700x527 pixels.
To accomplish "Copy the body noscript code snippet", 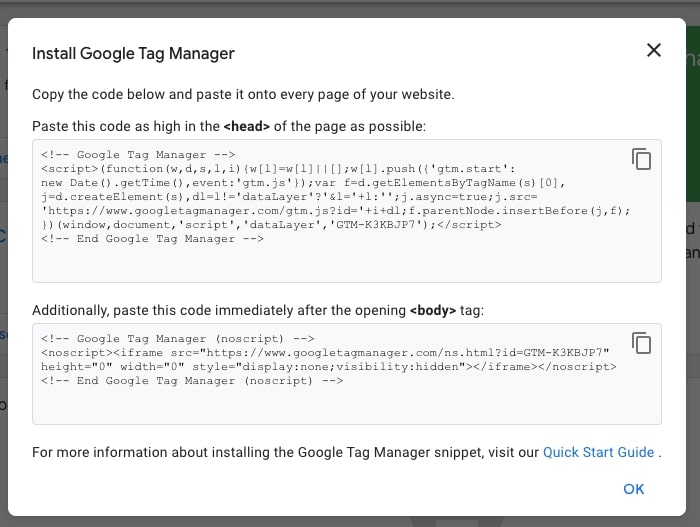I will (641, 343).
